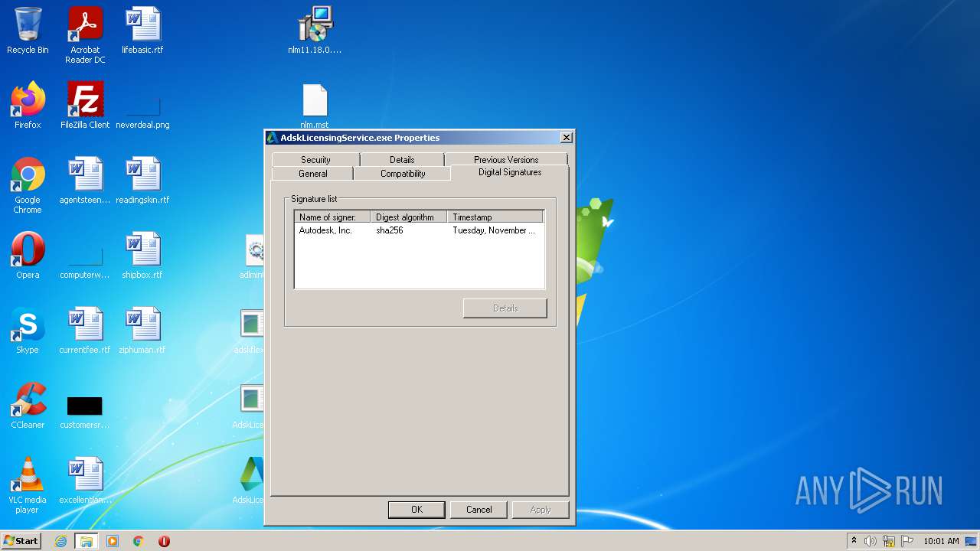The width and height of the screenshot is (980, 551).
Task: Launch Google Chrome desktop shortcut
Action: click(x=28, y=185)
